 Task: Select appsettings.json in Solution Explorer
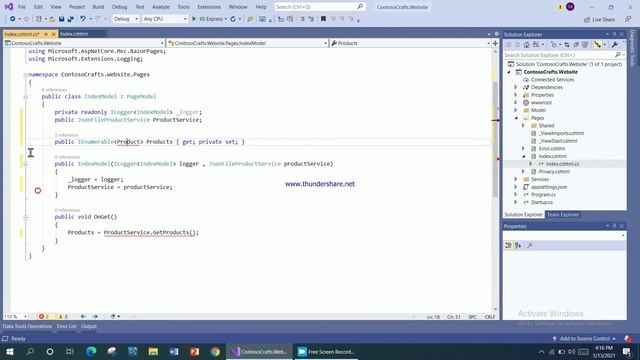pos(549,187)
